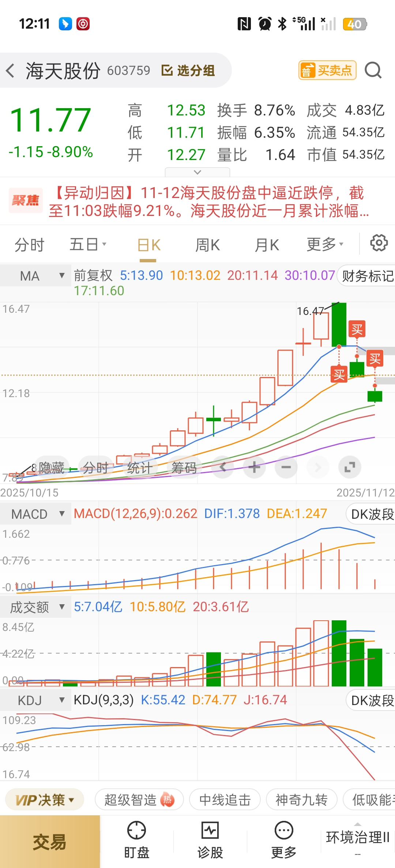Tap the back arrow next to 海天股份
The width and height of the screenshot is (395, 868).
coord(10,71)
